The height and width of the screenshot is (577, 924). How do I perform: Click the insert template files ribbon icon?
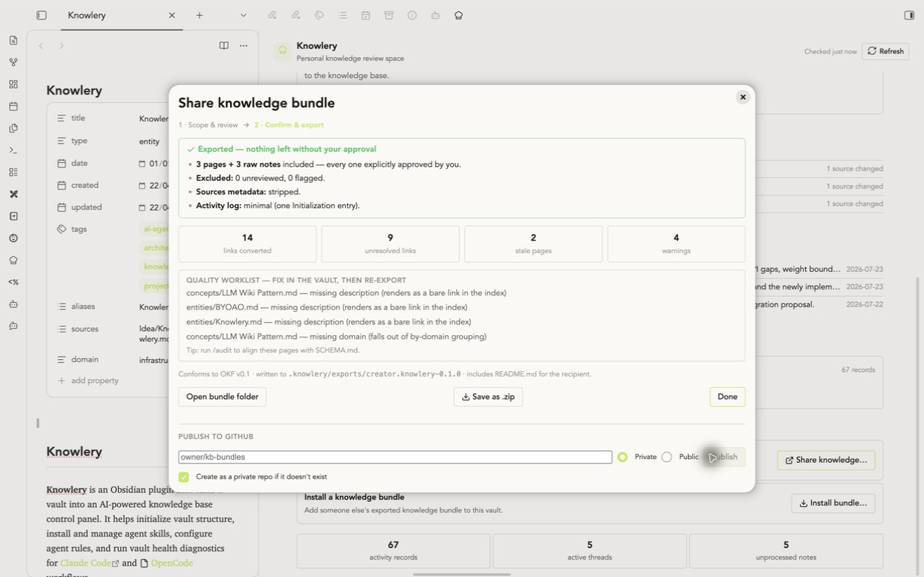point(14,128)
